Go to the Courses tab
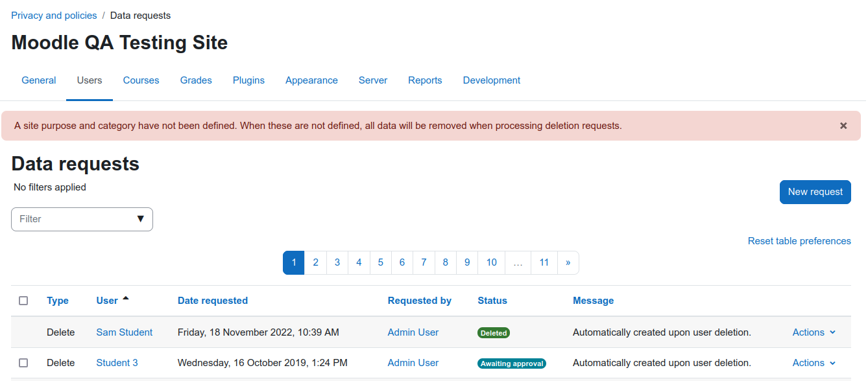Image resolution: width=868 pixels, height=381 pixels. click(141, 80)
